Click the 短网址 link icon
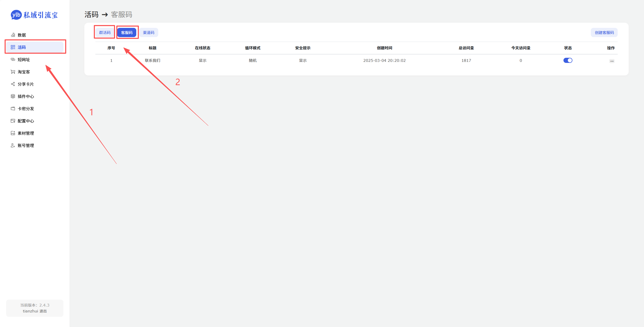Image resolution: width=644 pixels, height=327 pixels. pyautogui.click(x=13, y=60)
